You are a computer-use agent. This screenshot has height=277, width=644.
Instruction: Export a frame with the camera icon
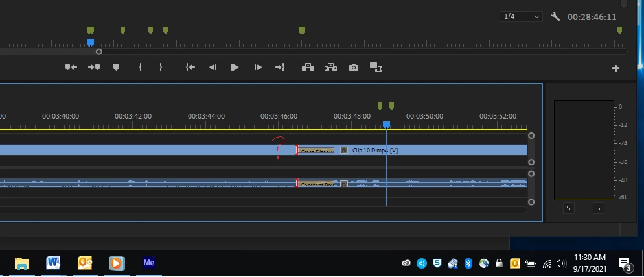coord(354,67)
